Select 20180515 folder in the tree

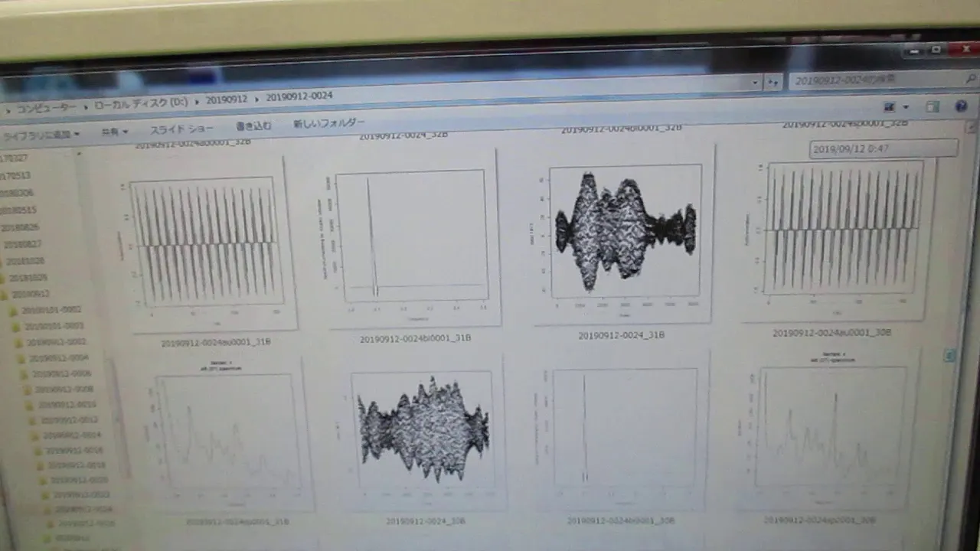(19, 210)
